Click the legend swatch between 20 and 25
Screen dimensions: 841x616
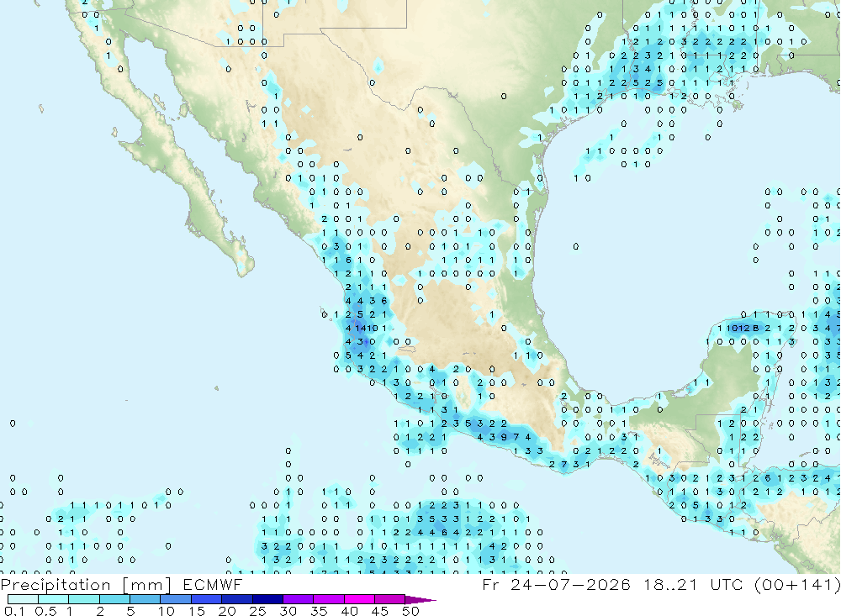(x=237, y=599)
